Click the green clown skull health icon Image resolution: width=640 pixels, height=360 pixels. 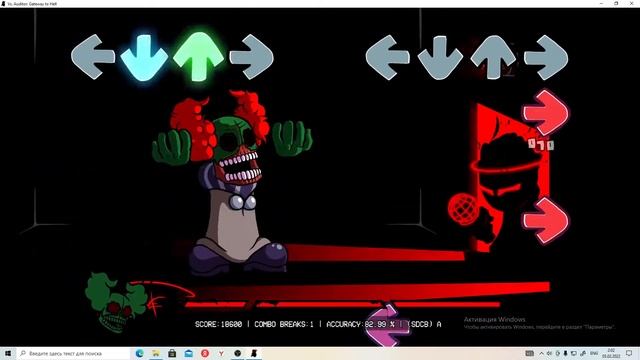[116, 302]
